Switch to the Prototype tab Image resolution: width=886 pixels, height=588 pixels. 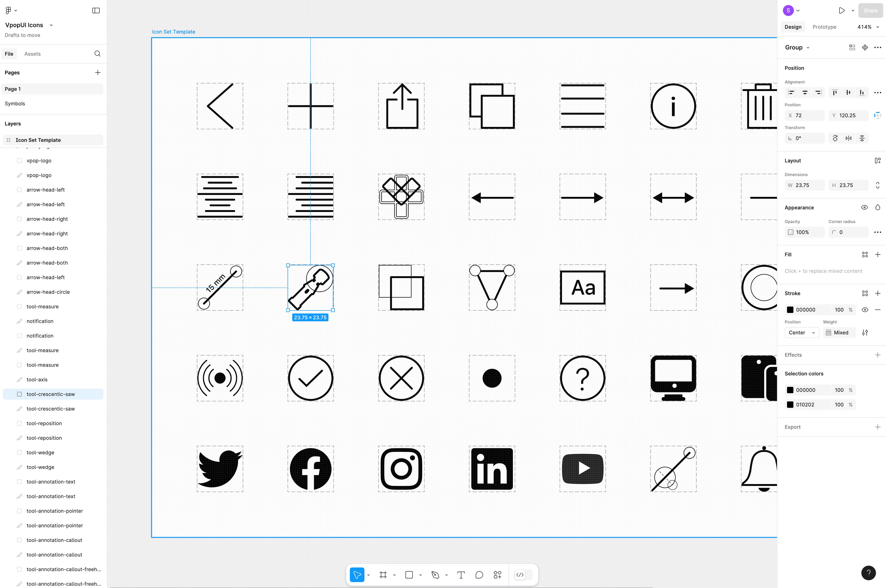(x=824, y=27)
